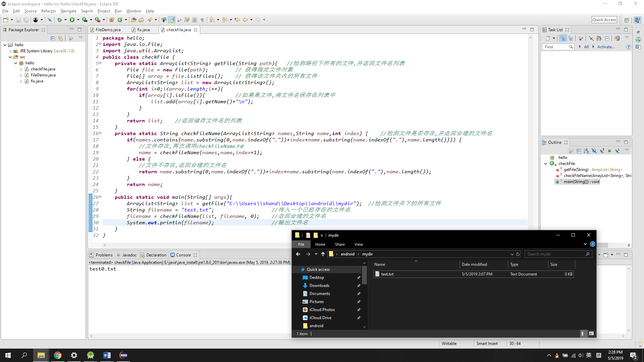Switch to fix.java editor tab
The height and width of the screenshot is (362, 644).
[144, 30]
